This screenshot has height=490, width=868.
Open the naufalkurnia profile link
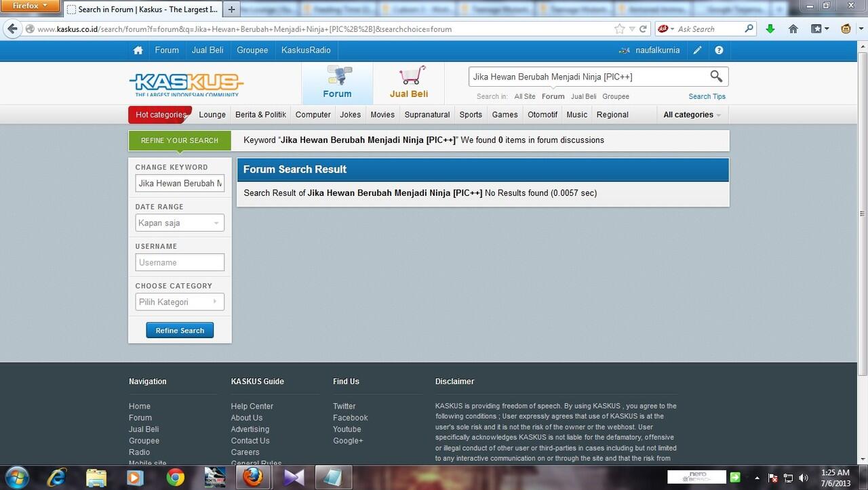[x=657, y=50]
